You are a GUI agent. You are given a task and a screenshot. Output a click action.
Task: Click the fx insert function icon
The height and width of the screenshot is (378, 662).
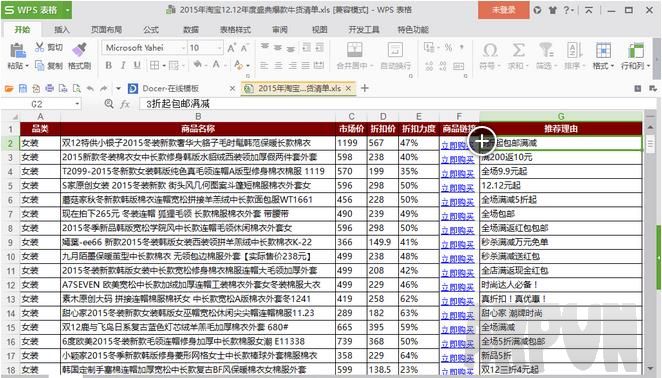point(125,104)
